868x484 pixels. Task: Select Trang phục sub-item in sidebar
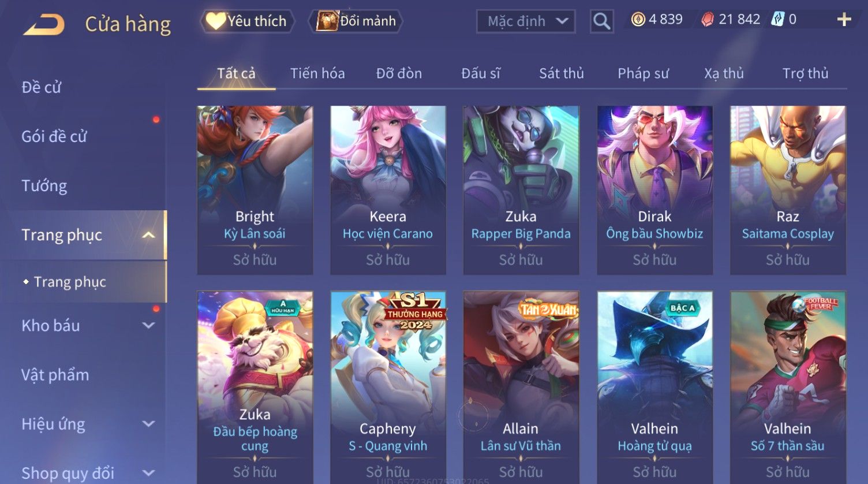point(70,281)
